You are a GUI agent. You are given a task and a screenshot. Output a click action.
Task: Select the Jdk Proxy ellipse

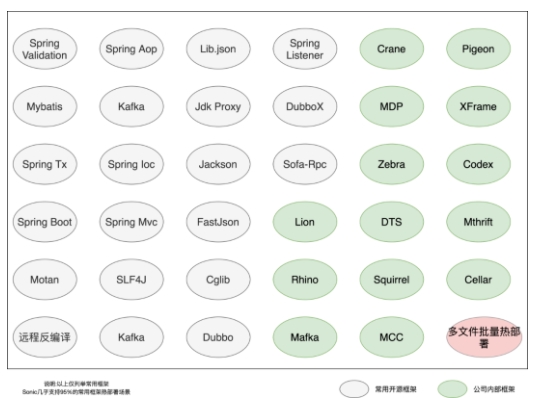pyautogui.click(x=218, y=107)
